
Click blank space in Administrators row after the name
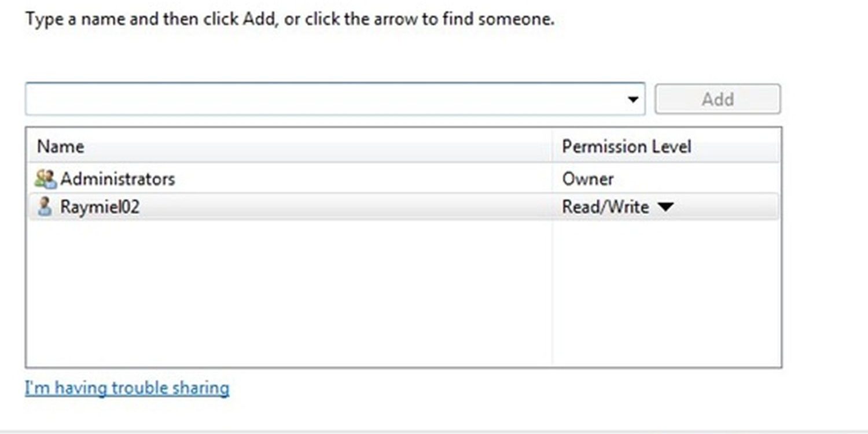click(x=362, y=179)
